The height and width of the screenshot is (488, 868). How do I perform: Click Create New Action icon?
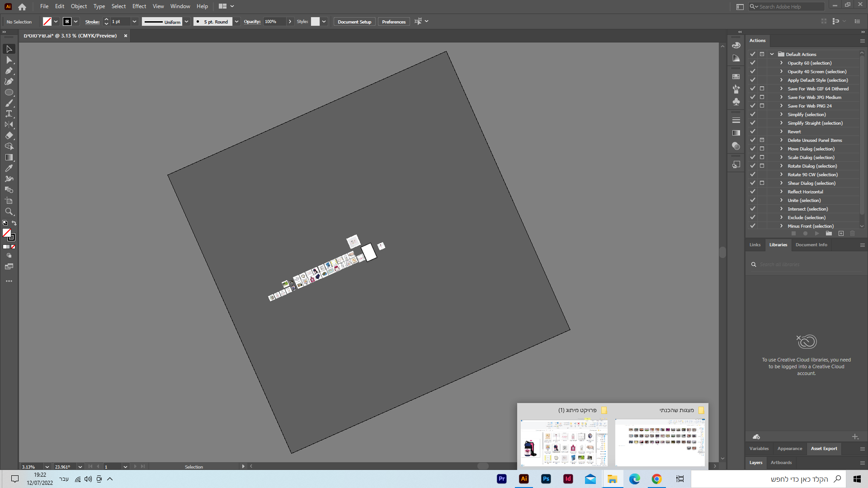841,234
